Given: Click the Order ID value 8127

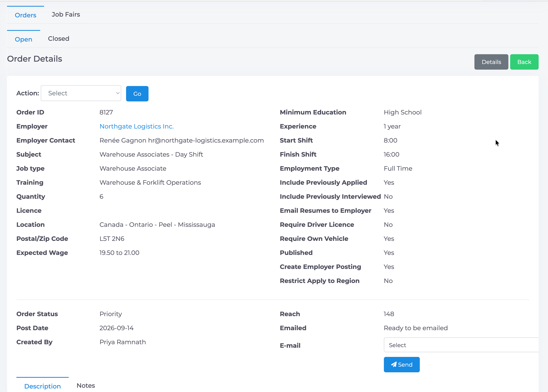Looking at the screenshot, I should click(106, 112).
